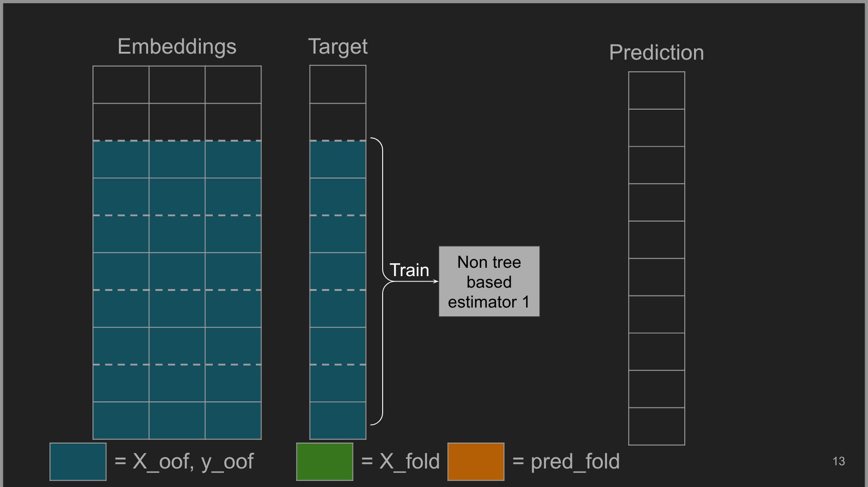Image resolution: width=868 pixels, height=487 pixels.
Task: Click the "Train" arrow label
Action: tap(409, 270)
